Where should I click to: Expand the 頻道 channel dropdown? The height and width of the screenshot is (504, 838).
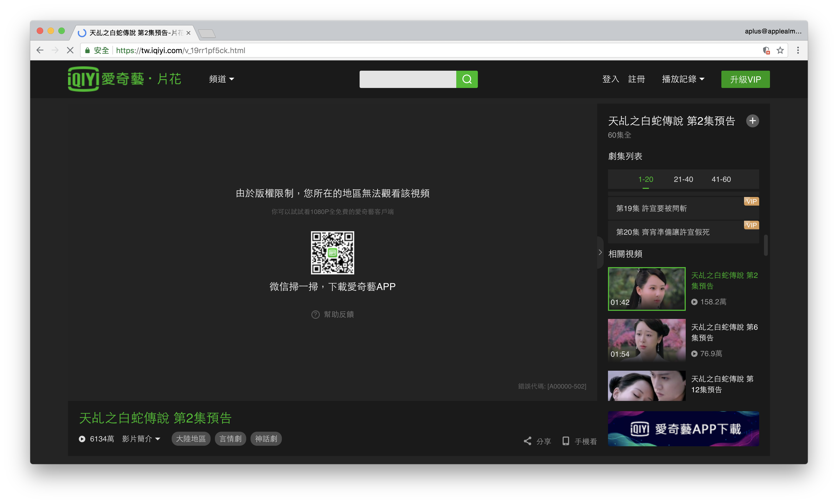221,79
